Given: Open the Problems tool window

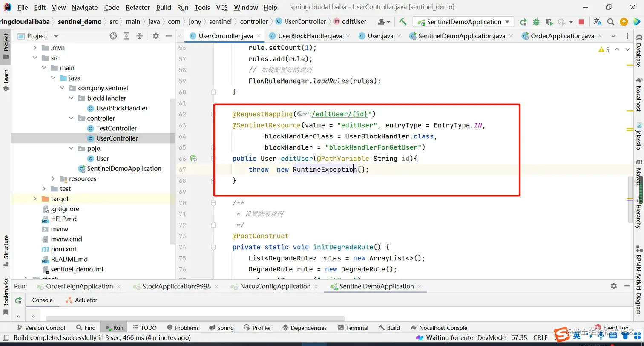Looking at the screenshot, I should click(183, 328).
